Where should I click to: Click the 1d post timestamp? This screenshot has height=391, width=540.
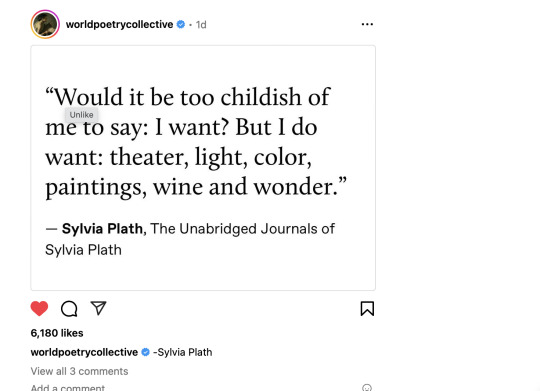[x=201, y=25]
